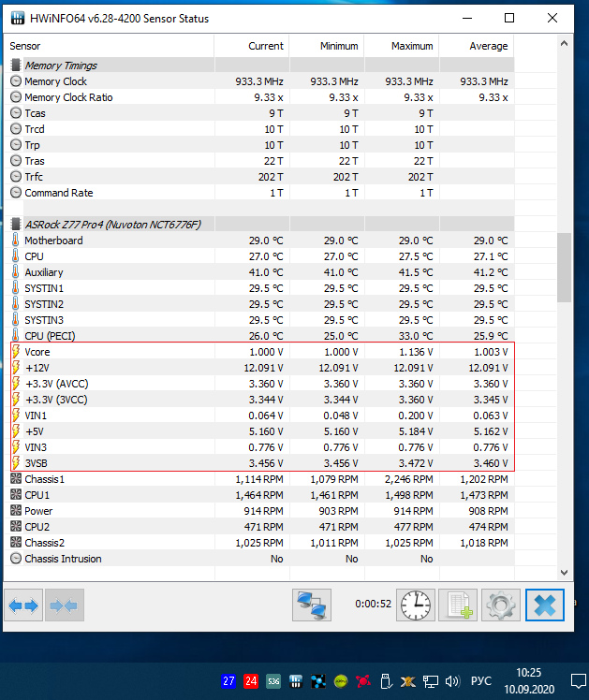Click the Auxiliary thermometer icon
This screenshot has height=700, width=589.
click(x=16, y=272)
